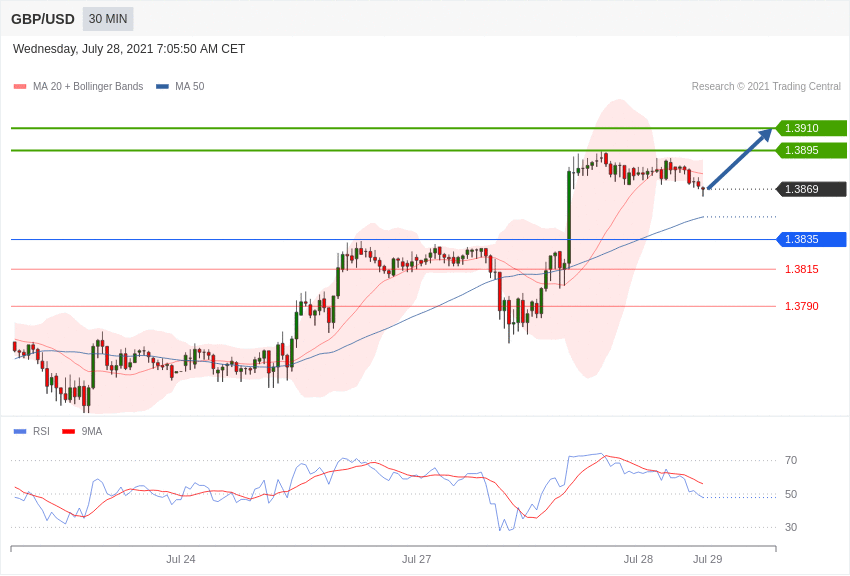
Task: Click the MA 50 legend label
Action: click(x=190, y=87)
